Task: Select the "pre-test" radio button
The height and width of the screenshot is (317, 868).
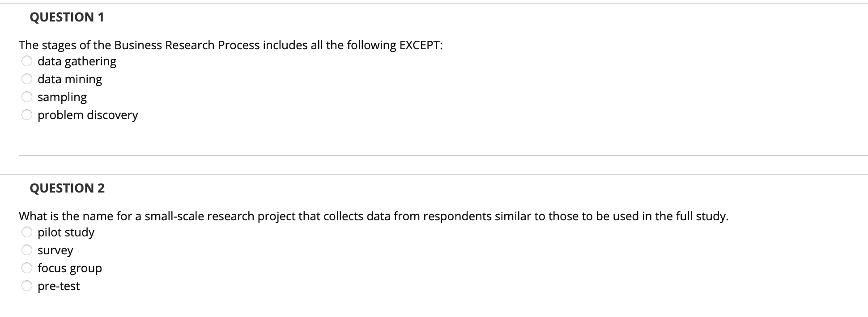Action: [27, 285]
